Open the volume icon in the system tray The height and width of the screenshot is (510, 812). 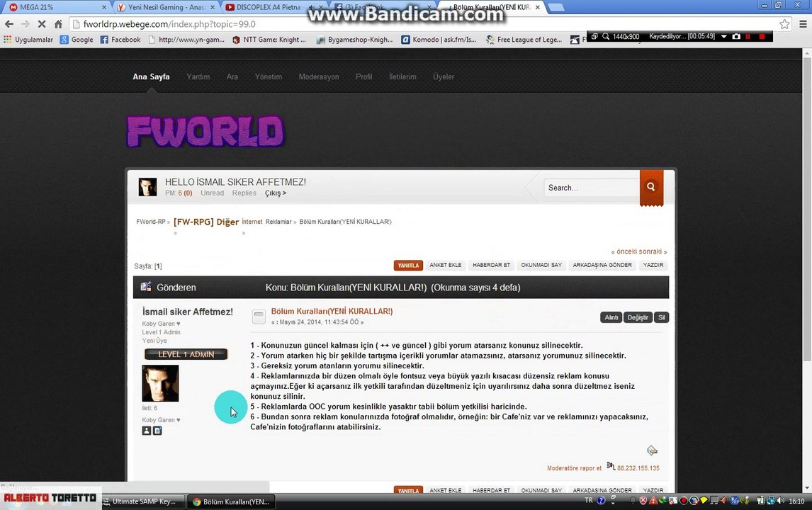780,501
